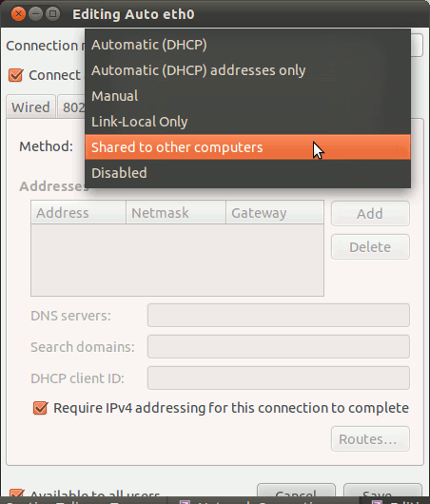Toggle Connect automatically checkbox
Screen dimensions: 430x504
pyautogui.click(x=15, y=75)
